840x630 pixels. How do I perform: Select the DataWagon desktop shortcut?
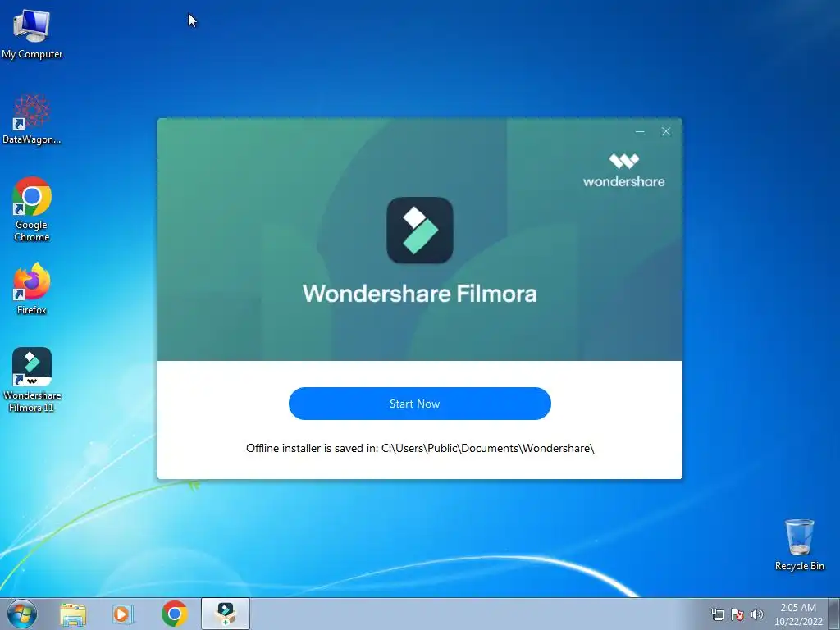[x=32, y=120]
